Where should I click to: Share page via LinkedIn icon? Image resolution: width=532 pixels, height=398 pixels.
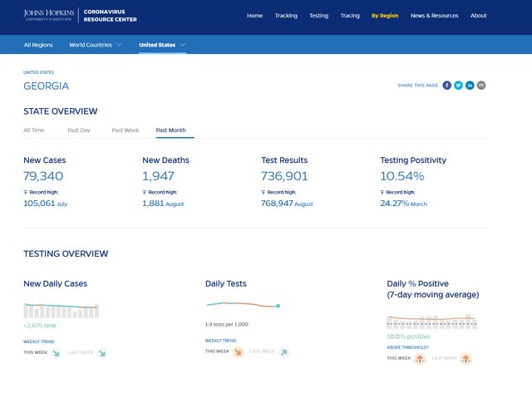pyautogui.click(x=470, y=86)
